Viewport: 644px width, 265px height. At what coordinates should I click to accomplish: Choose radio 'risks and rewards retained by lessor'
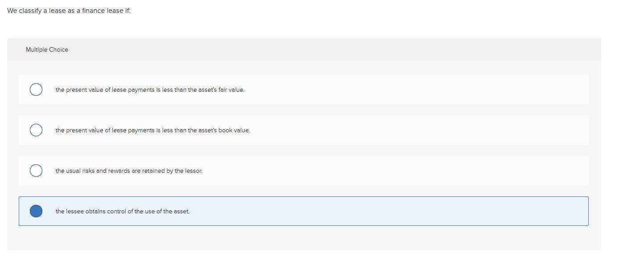pyautogui.click(x=36, y=171)
